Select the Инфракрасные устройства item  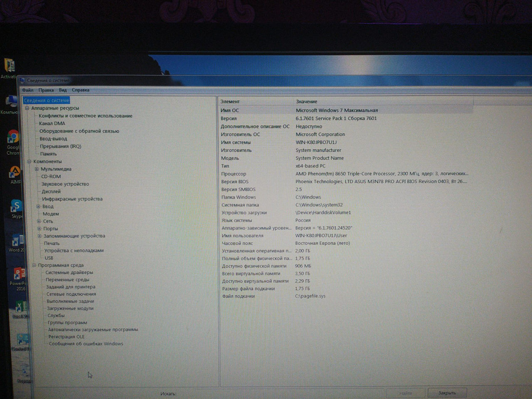[72, 199]
